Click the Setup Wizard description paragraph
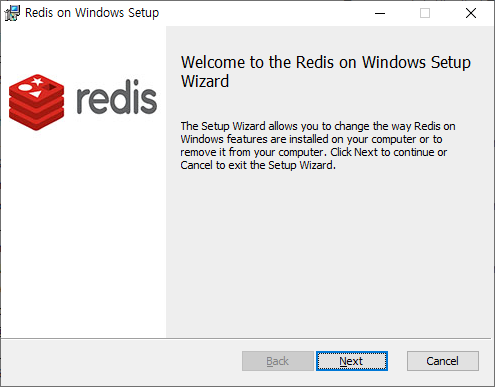 [x=318, y=145]
